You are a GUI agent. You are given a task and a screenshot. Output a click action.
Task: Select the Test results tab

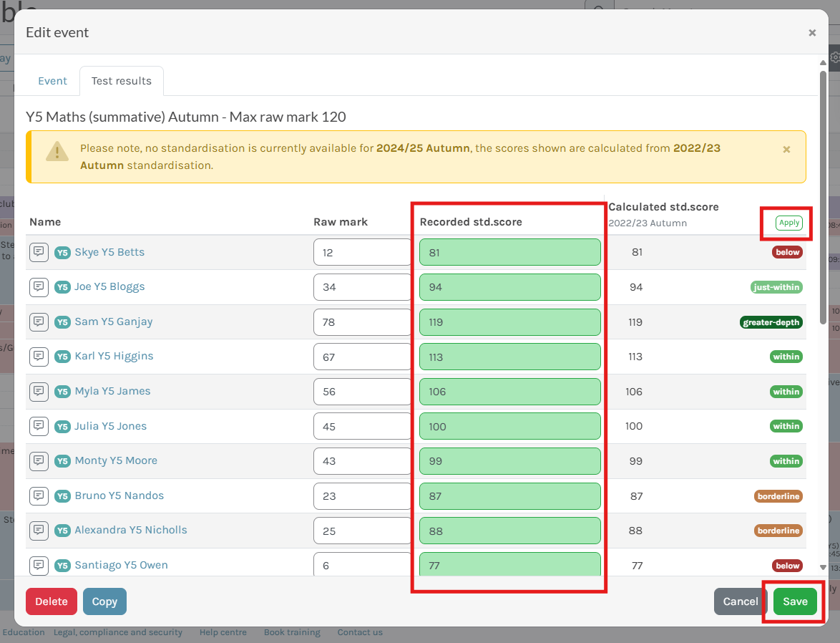pyautogui.click(x=122, y=81)
